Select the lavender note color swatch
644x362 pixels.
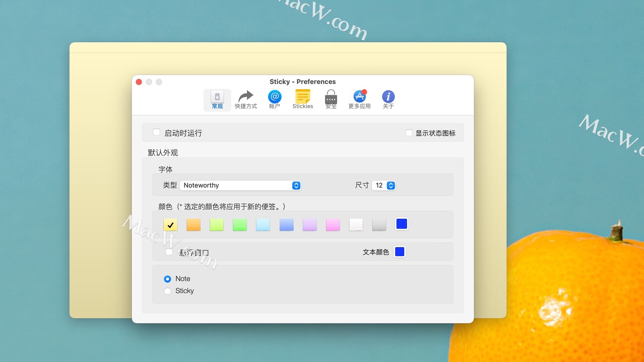pos(310,225)
